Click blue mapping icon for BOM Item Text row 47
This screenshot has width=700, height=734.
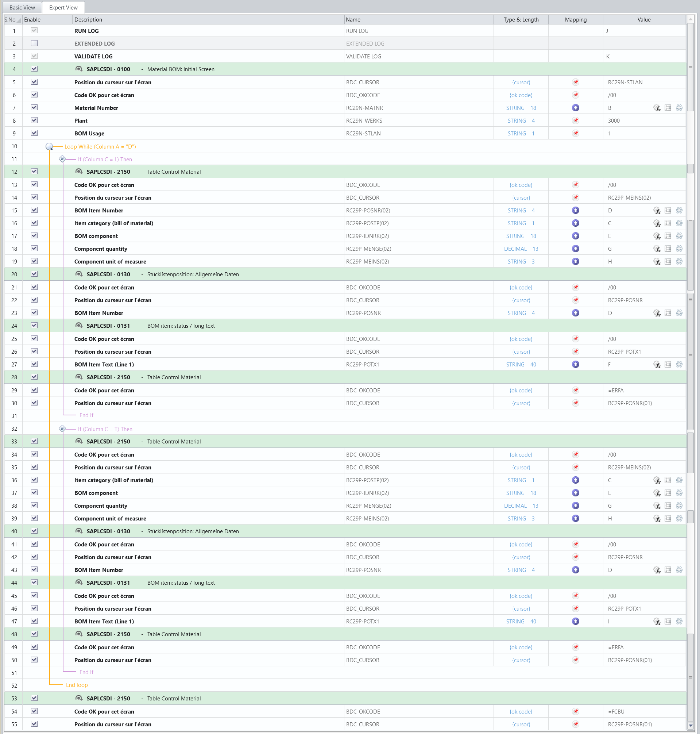tap(575, 621)
